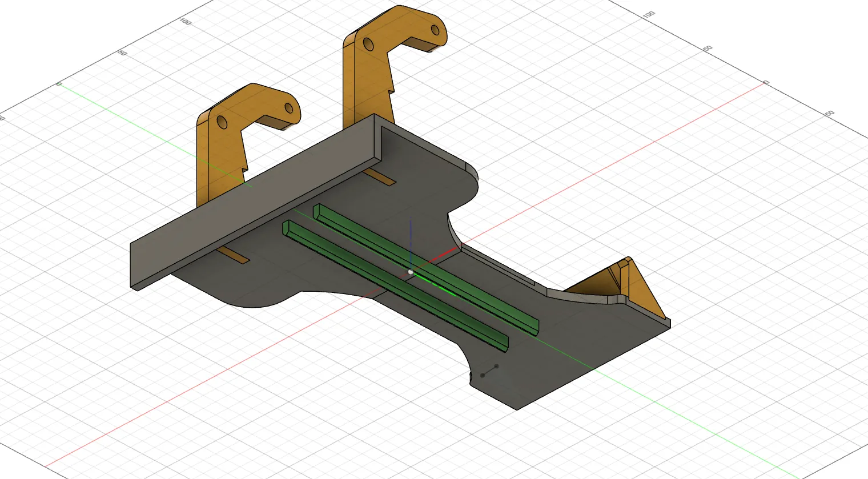Click the lower hole in the right hook bracket

368,44
